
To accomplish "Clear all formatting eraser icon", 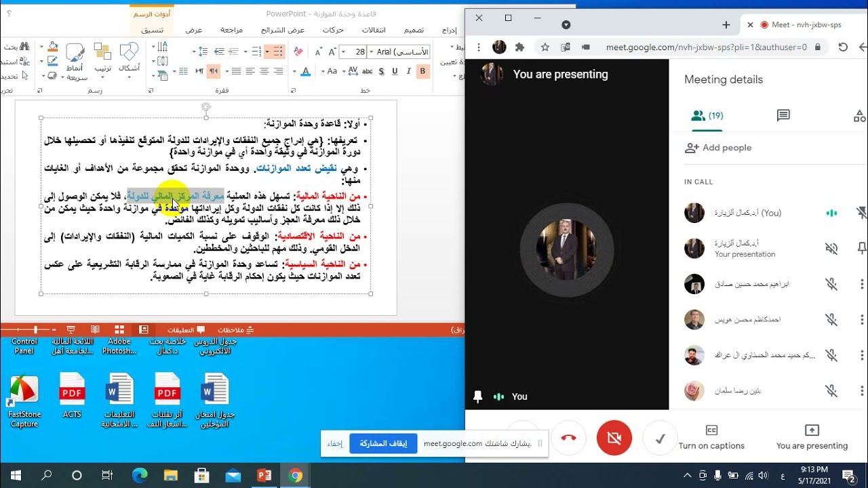I will (298, 52).
